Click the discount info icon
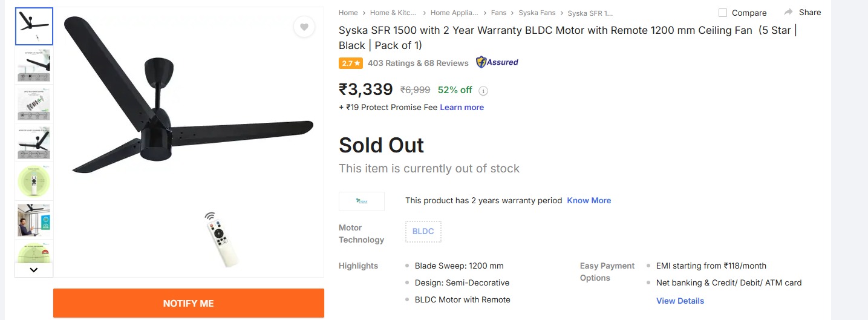868x320 pixels. click(483, 91)
